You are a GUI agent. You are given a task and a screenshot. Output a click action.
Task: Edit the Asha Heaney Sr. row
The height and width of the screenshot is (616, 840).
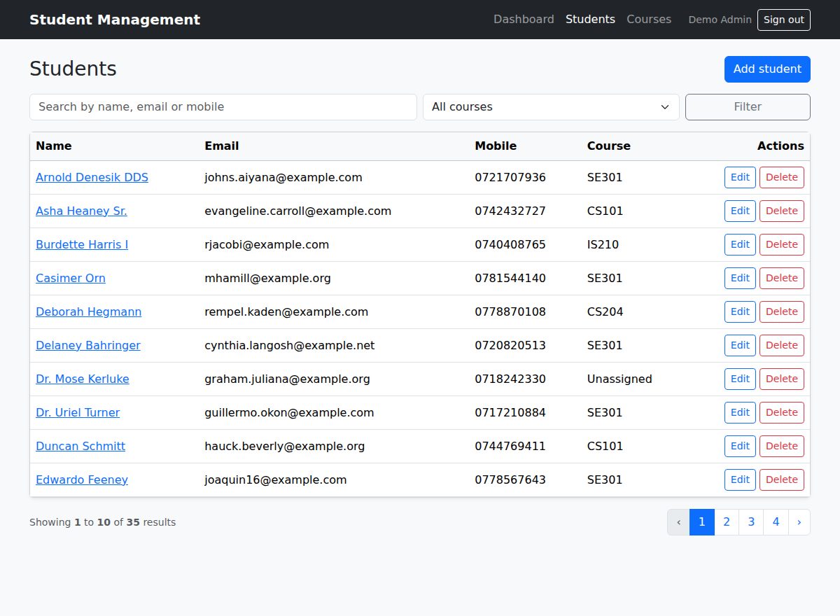coord(740,211)
